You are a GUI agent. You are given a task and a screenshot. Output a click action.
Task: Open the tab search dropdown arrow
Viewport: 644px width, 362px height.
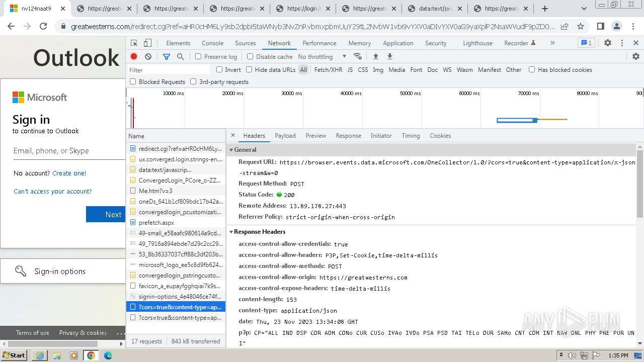point(584,9)
